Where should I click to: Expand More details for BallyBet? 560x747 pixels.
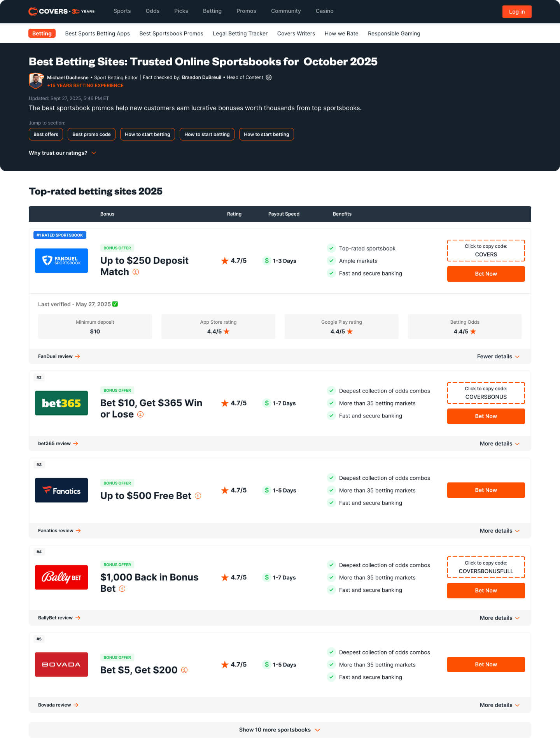click(500, 618)
